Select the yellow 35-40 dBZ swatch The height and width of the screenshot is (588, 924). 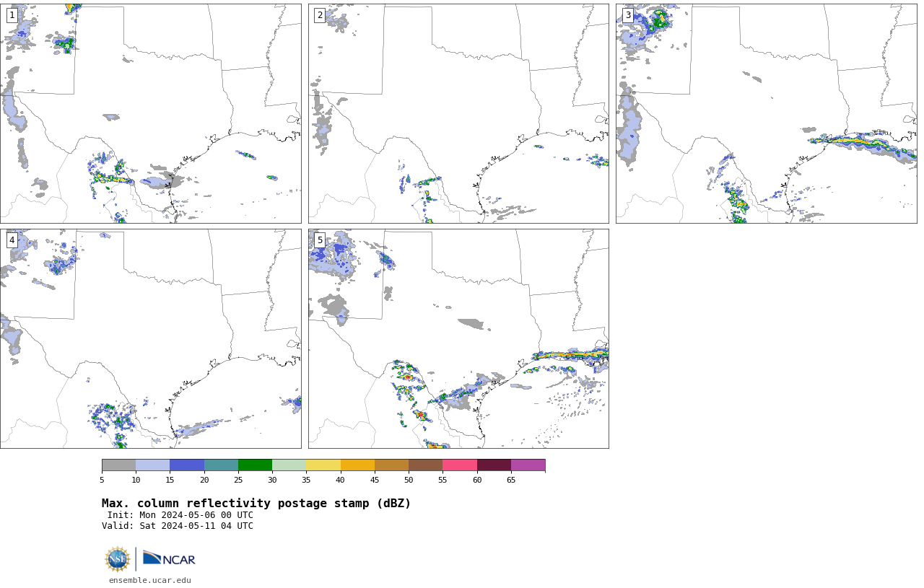[x=323, y=465]
